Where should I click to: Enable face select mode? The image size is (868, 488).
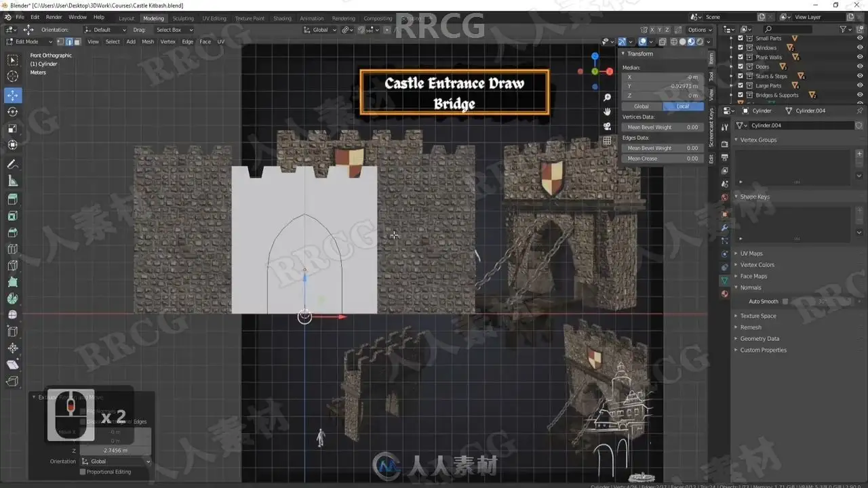77,41
